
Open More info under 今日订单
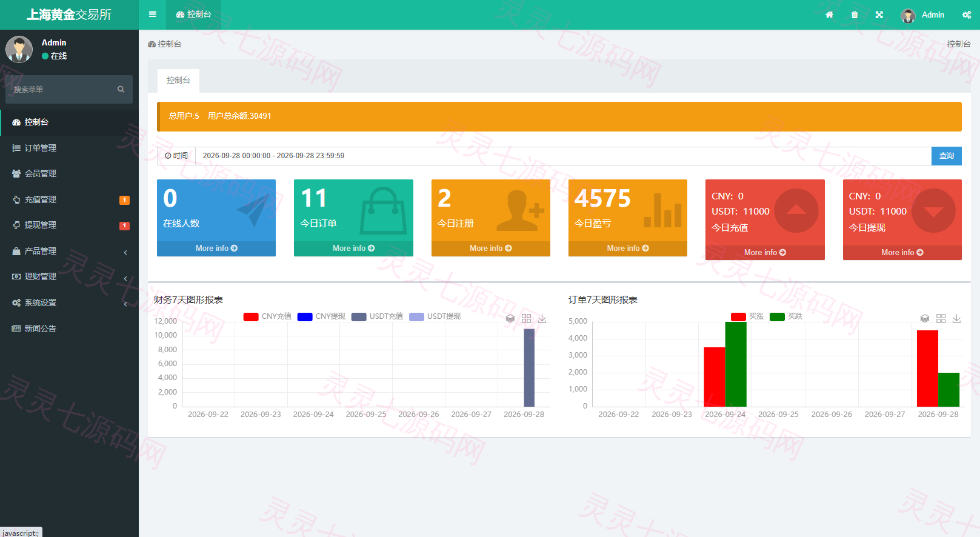click(x=353, y=248)
